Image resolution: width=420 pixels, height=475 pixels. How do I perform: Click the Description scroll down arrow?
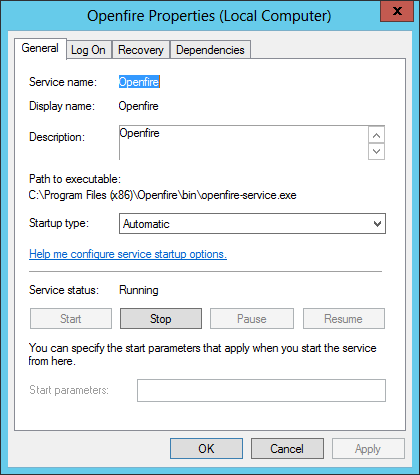[376, 151]
